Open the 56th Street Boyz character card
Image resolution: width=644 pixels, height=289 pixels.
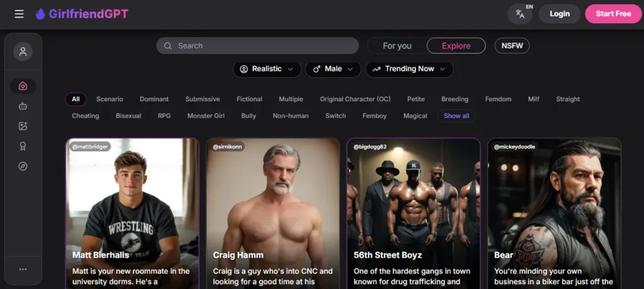click(x=414, y=214)
